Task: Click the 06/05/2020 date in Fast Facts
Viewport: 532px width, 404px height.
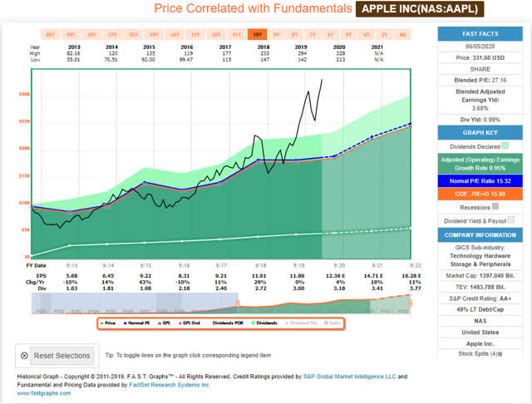Action: pos(480,46)
